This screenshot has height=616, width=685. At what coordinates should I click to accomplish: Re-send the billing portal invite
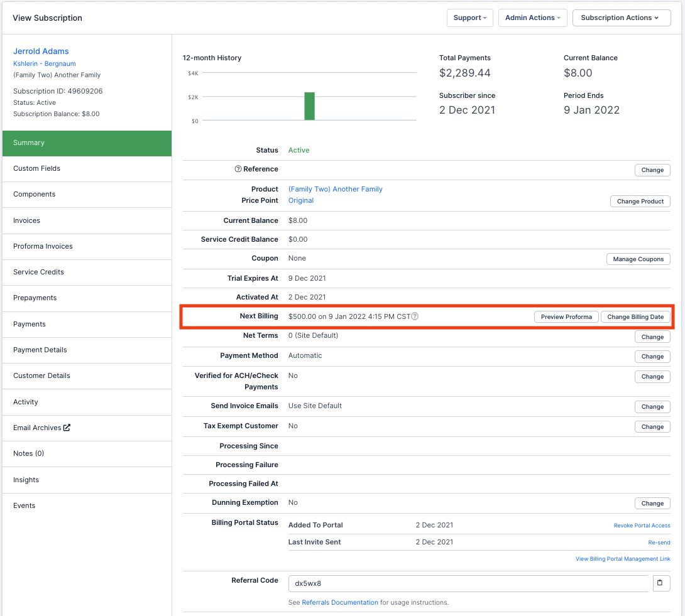(x=659, y=543)
